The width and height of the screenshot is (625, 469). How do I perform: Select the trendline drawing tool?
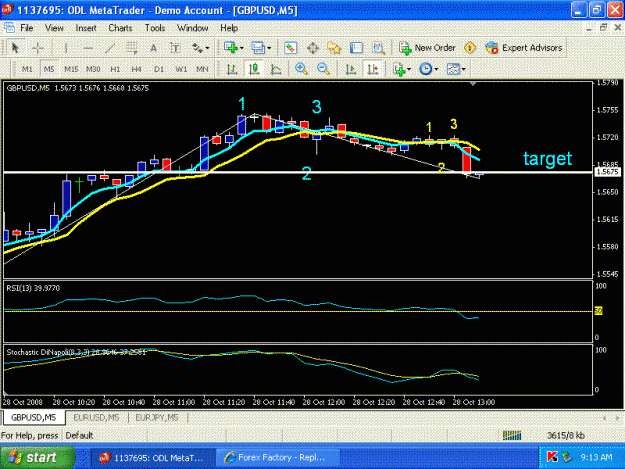(x=110, y=48)
